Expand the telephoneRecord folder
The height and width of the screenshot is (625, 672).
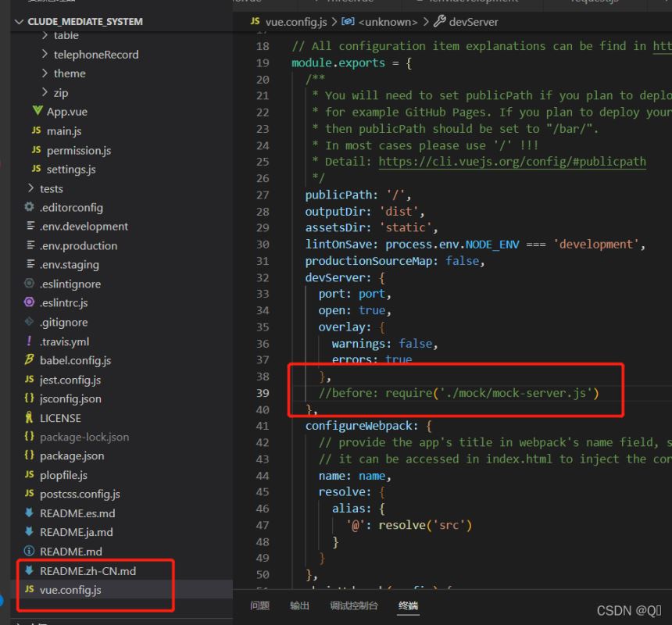click(x=45, y=54)
